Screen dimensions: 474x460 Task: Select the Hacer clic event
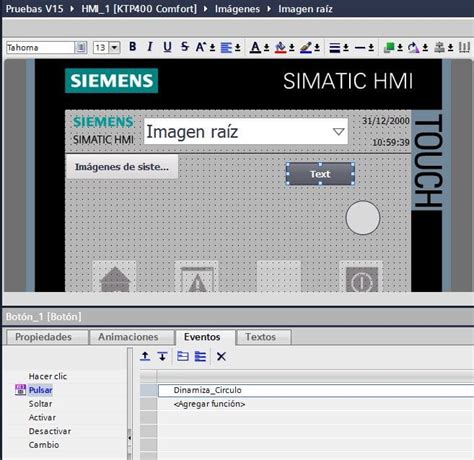click(x=48, y=376)
